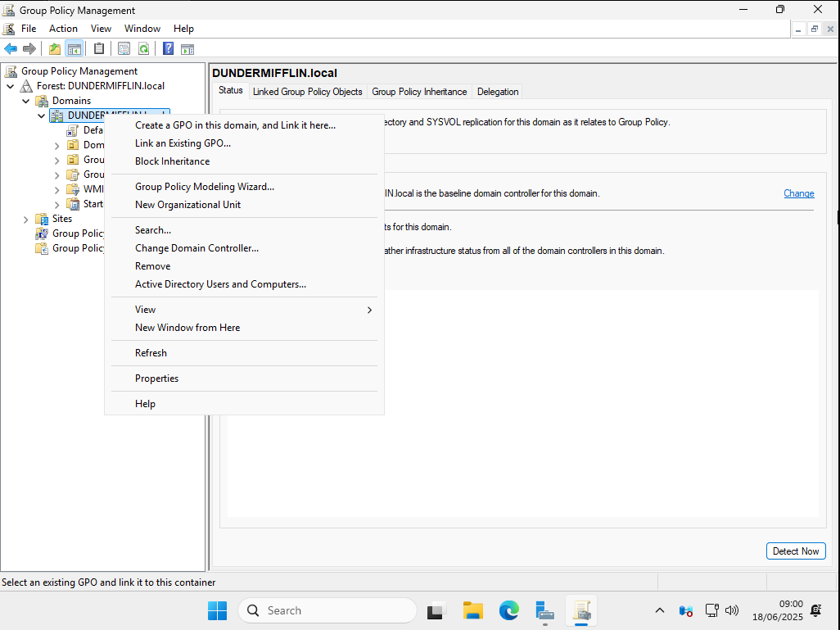This screenshot has width=840, height=630.
Task: Expand the 'Start' tree node chevron
Action: (x=57, y=204)
